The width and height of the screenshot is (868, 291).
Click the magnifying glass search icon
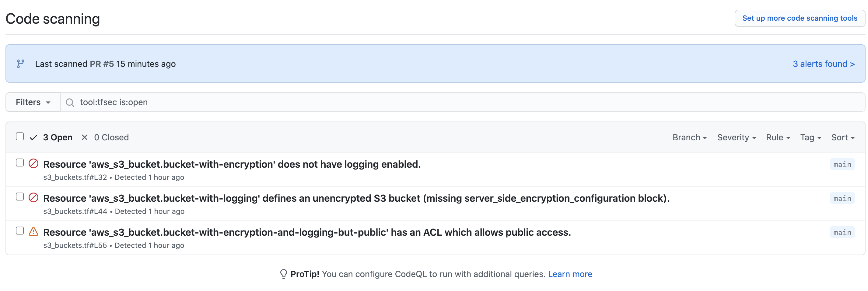click(70, 102)
